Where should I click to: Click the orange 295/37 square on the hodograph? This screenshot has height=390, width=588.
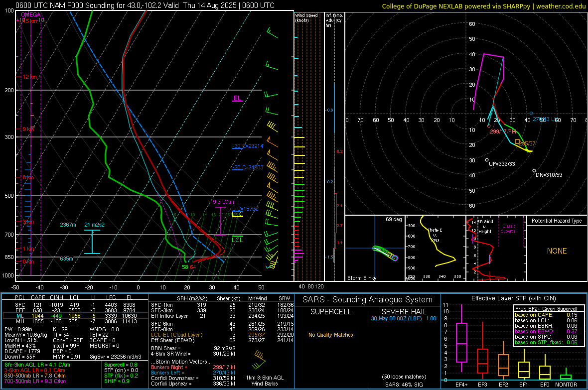click(x=518, y=141)
